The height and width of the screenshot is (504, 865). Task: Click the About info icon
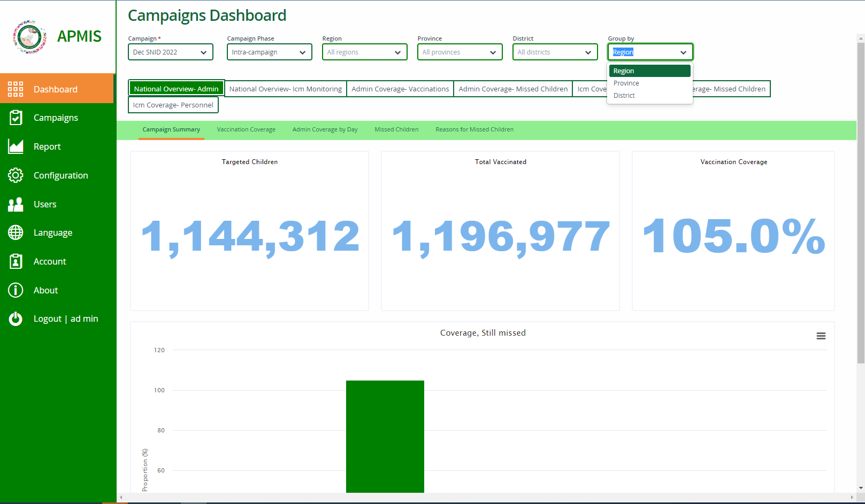16,290
